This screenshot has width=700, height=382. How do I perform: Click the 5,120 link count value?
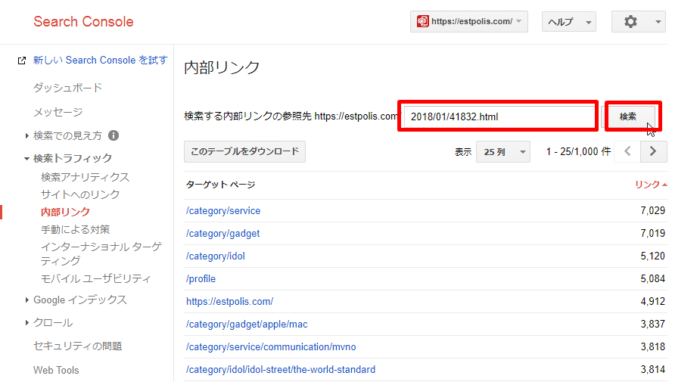pos(653,256)
